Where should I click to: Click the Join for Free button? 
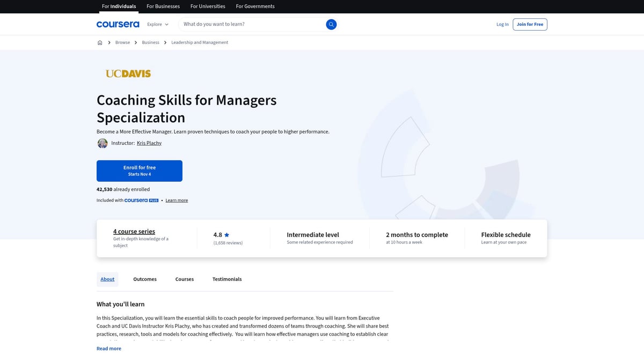point(530,24)
